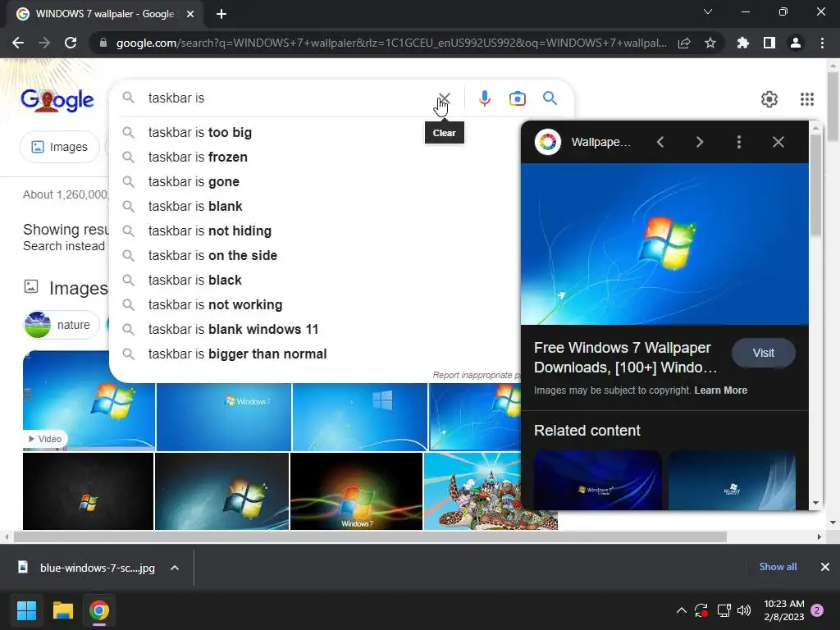840x630 pixels.
Task: Select suggestion 'taskbar is bigger than normal'
Action: [x=313, y=354]
